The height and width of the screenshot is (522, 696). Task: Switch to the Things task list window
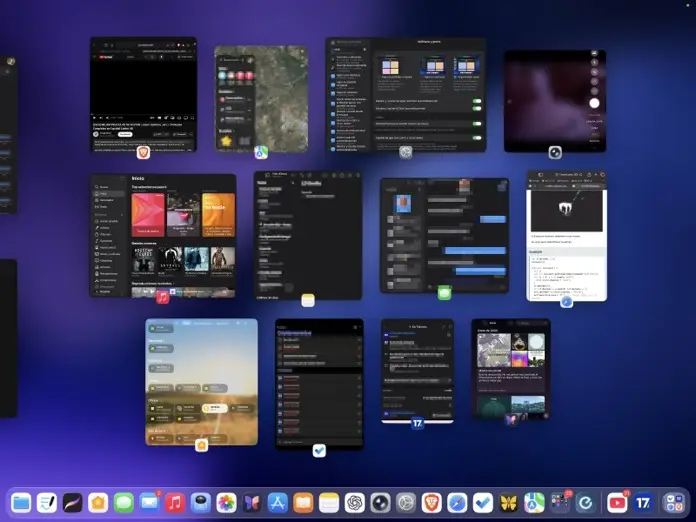click(319, 384)
